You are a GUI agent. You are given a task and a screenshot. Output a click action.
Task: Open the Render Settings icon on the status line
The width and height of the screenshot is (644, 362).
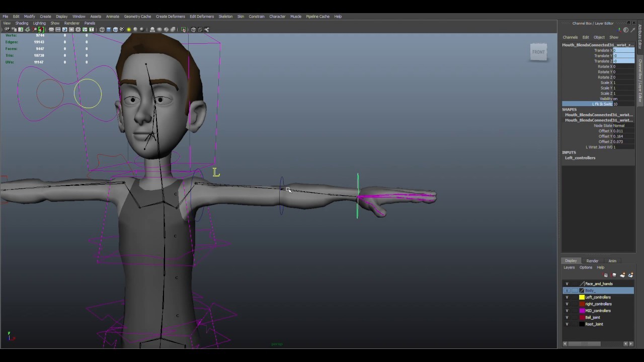click(x=166, y=29)
